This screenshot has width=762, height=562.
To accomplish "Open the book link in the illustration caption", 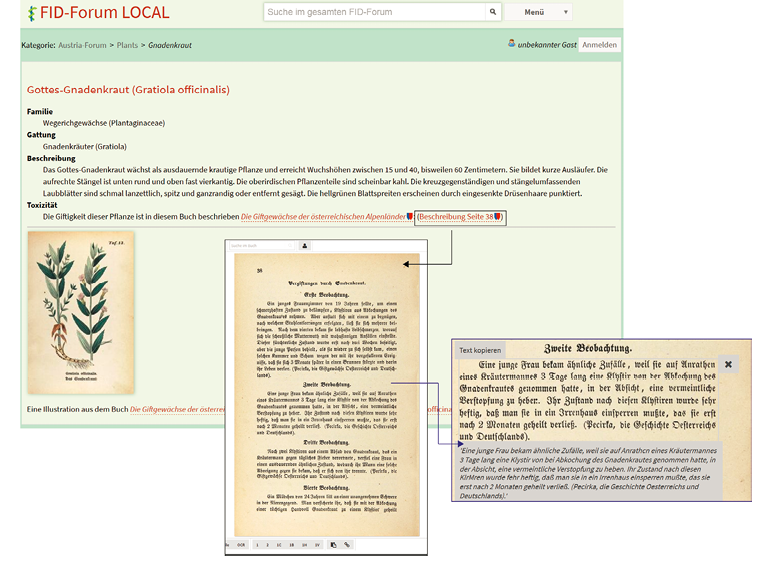I will (x=177, y=409).
